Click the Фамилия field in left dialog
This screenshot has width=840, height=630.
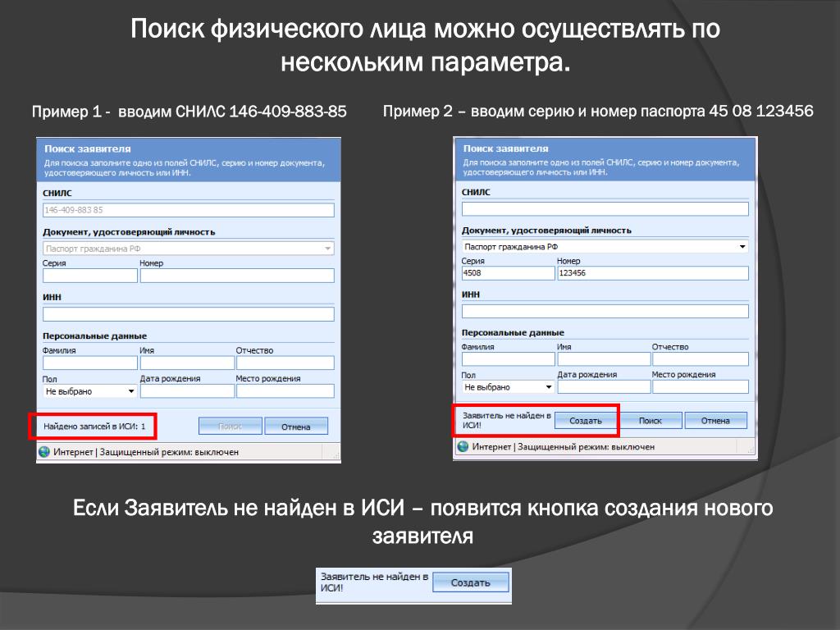[x=90, y=363]
